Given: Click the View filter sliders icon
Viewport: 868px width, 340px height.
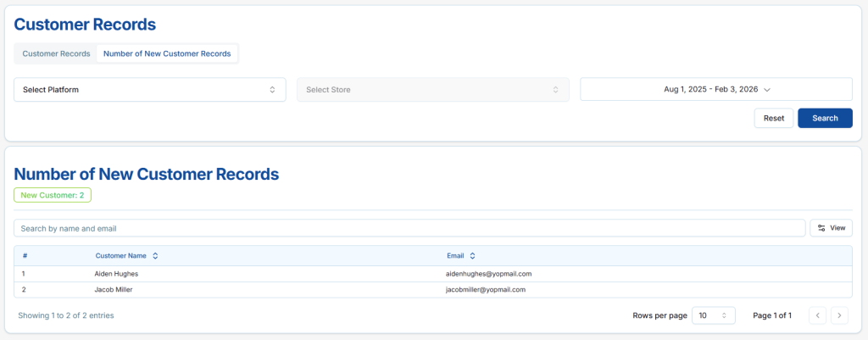Looking at the screenshot, I should (x=821, y=228).
